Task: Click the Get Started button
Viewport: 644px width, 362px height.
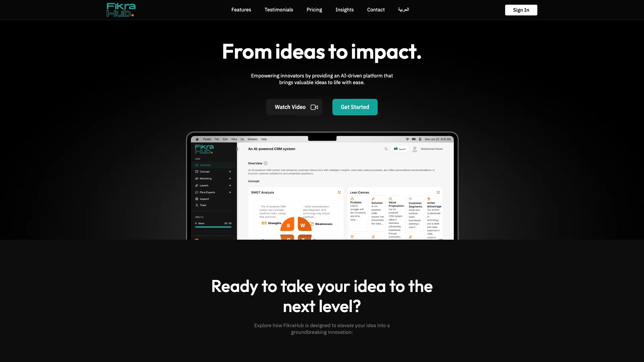Action: click(355, 107)
